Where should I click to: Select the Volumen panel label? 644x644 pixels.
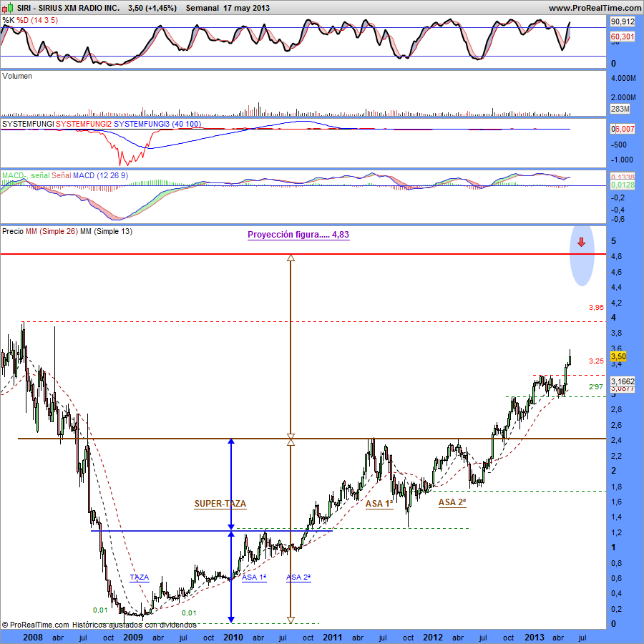[17, 76]
